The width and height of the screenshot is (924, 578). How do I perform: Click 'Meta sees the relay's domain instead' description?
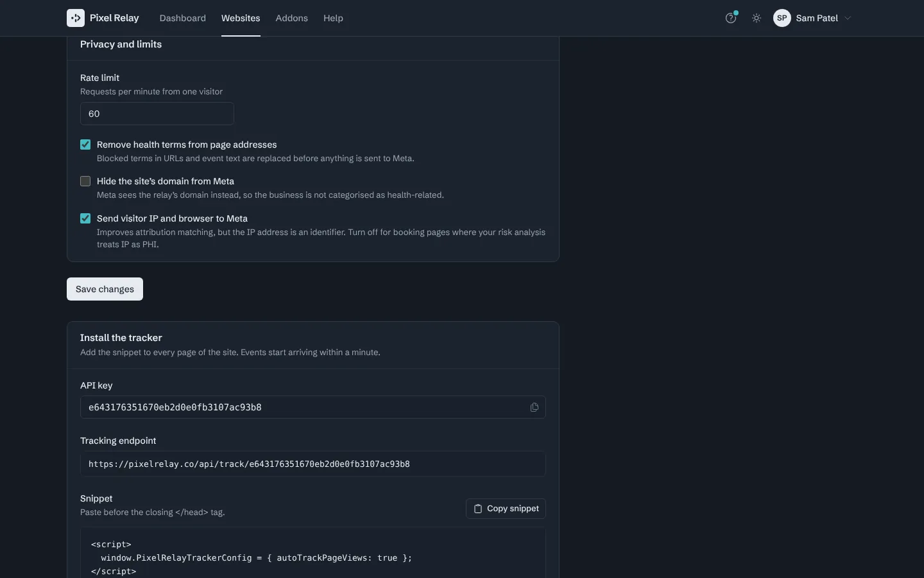pyautogui.click(x=270, y=195)
